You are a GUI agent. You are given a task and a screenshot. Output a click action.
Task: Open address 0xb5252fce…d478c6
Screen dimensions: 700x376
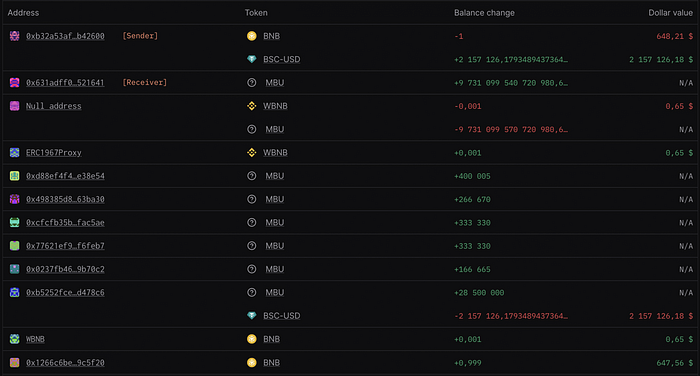tap(65, 292)
